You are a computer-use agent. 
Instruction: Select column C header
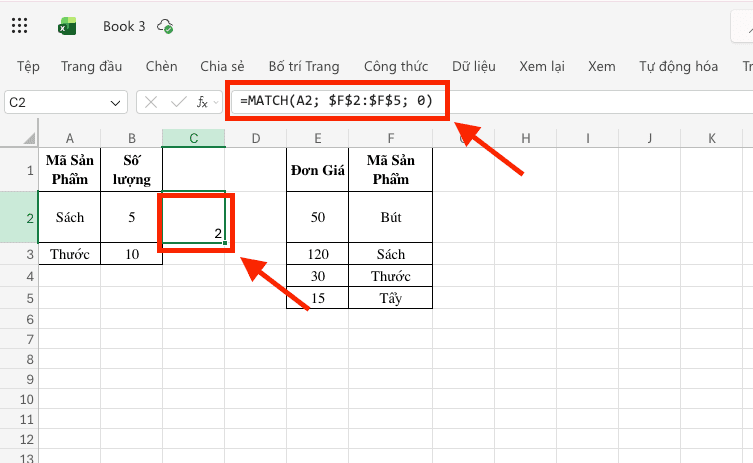pos(194,138)
